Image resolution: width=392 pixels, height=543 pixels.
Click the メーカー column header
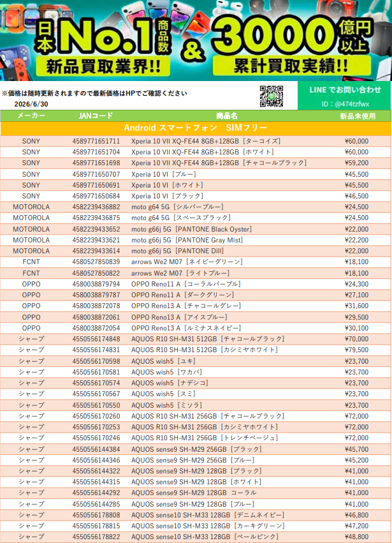point(31,115)
